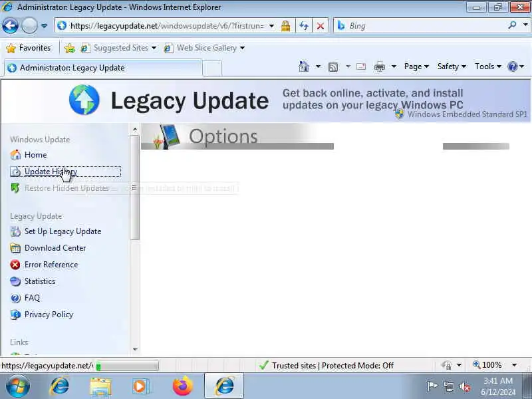Open the Tools menu

click(488, 66)
